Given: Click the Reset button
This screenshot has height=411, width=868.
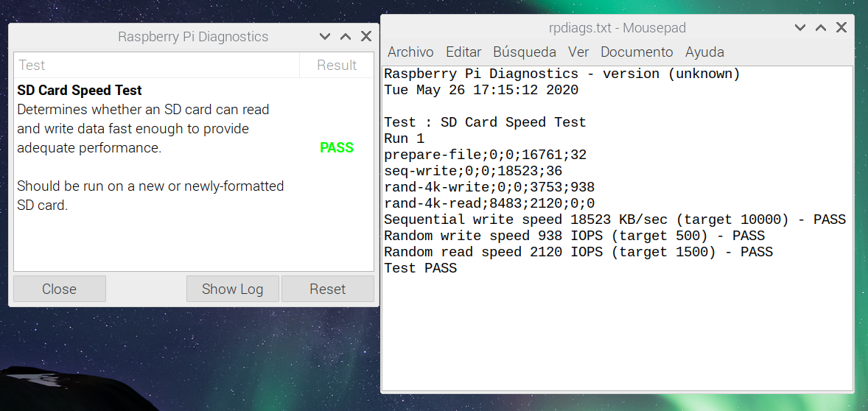Looking at the screenshot, I should pos(328,289).
